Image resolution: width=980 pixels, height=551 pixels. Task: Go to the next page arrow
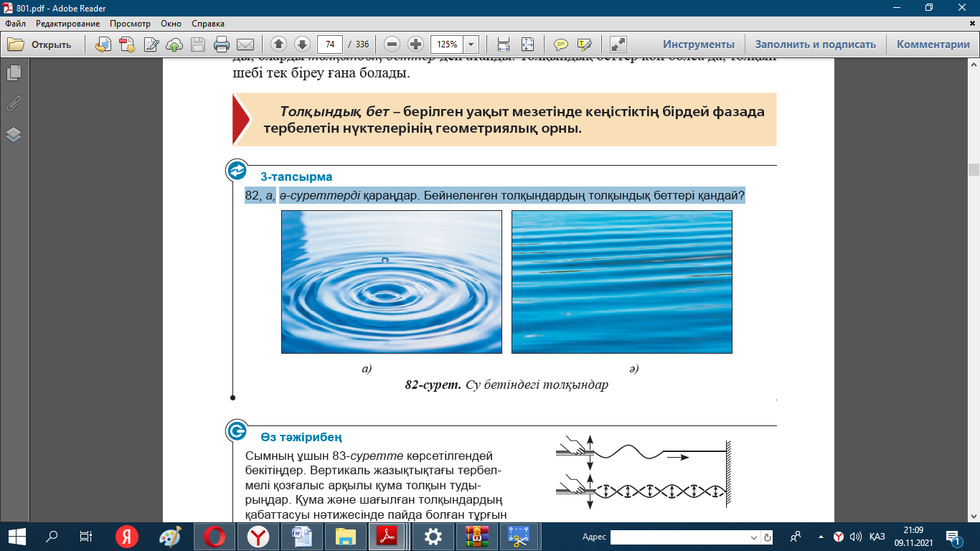coord(302,44)
